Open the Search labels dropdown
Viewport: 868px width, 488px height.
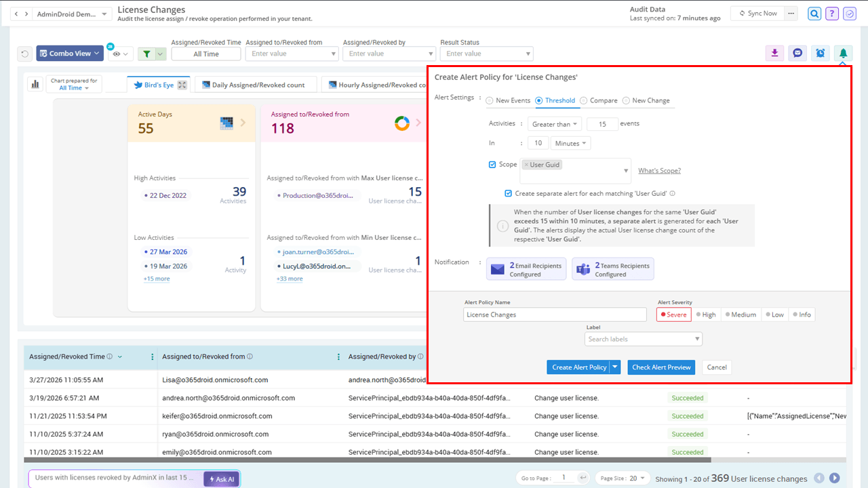point(644,339)
